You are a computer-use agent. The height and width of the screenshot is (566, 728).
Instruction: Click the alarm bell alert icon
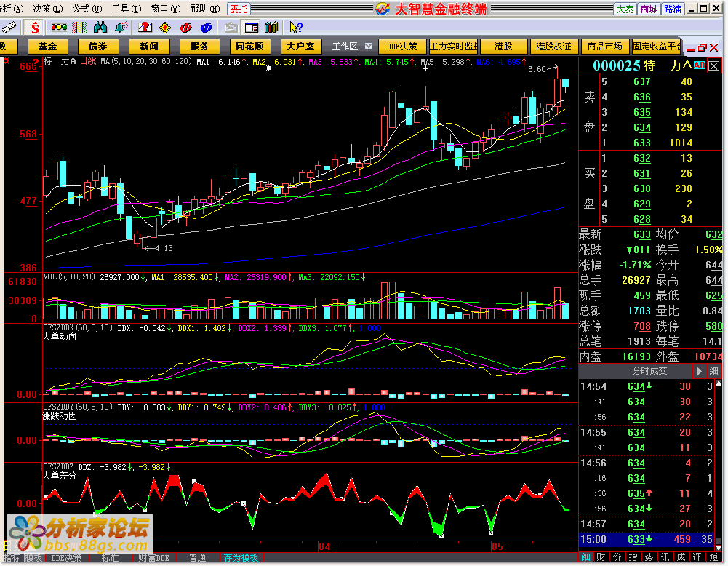(121, 28)
